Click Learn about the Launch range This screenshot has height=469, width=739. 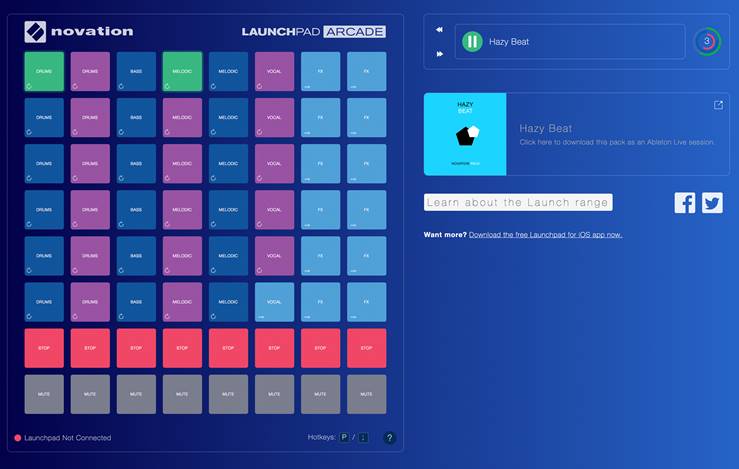click(x=518, y=202)
